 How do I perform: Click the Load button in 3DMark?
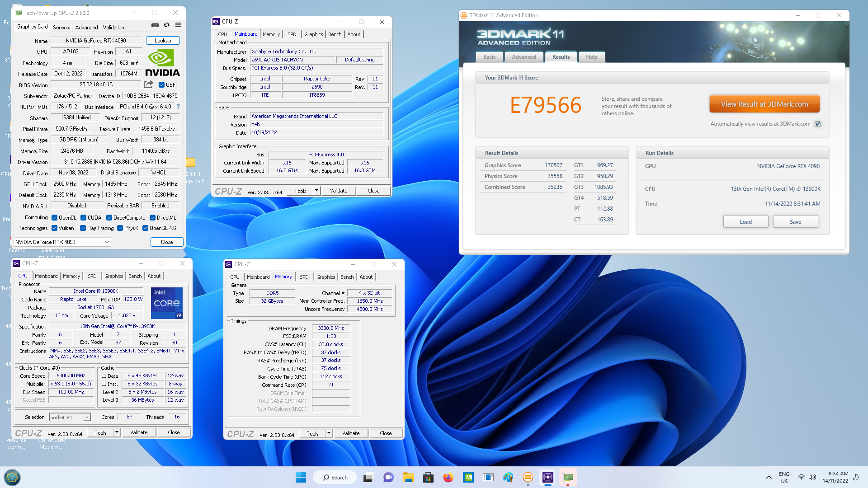(x=745, y=221)
